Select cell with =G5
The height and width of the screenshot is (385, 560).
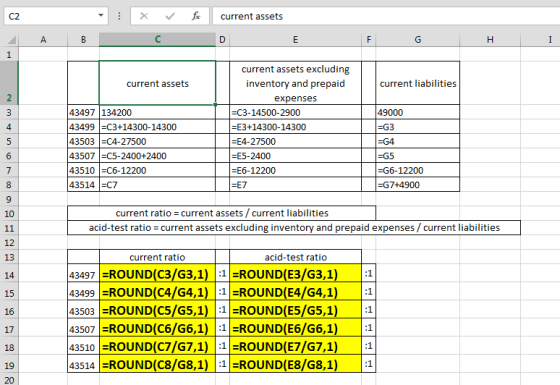coord(418,156)
